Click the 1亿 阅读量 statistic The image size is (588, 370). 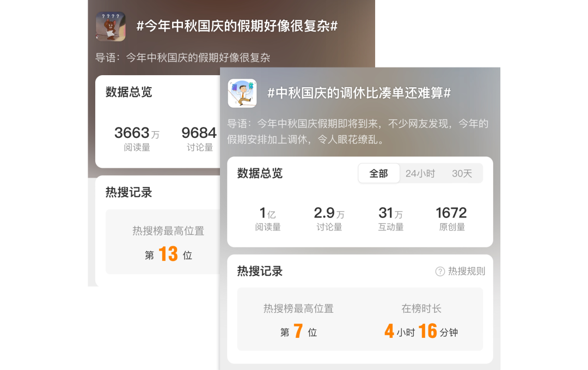point(268,219)
